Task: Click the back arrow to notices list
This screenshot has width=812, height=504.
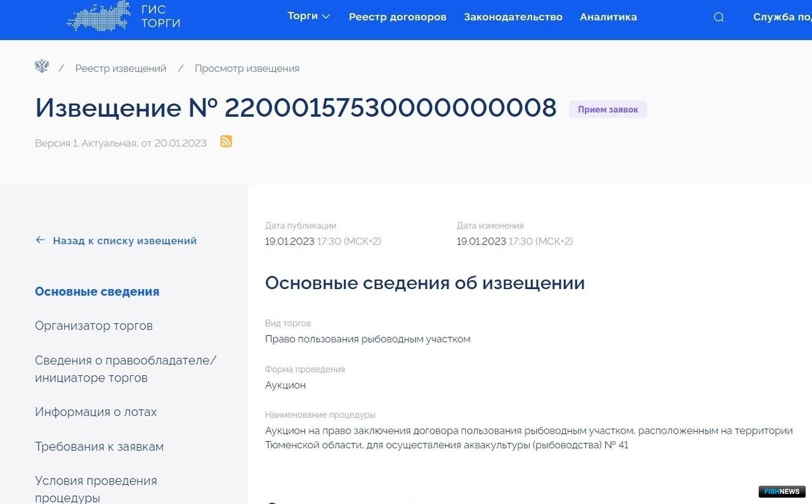Action: pyautogui.click(x=41, y=240)
